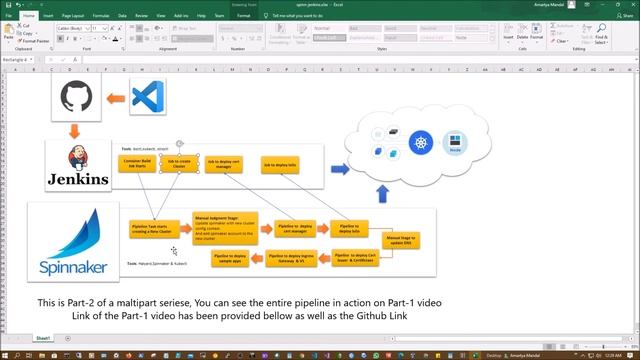Click Copy in the Clipboard group
The width and height of the screenshot is (640, 360).
pos(25,33)
